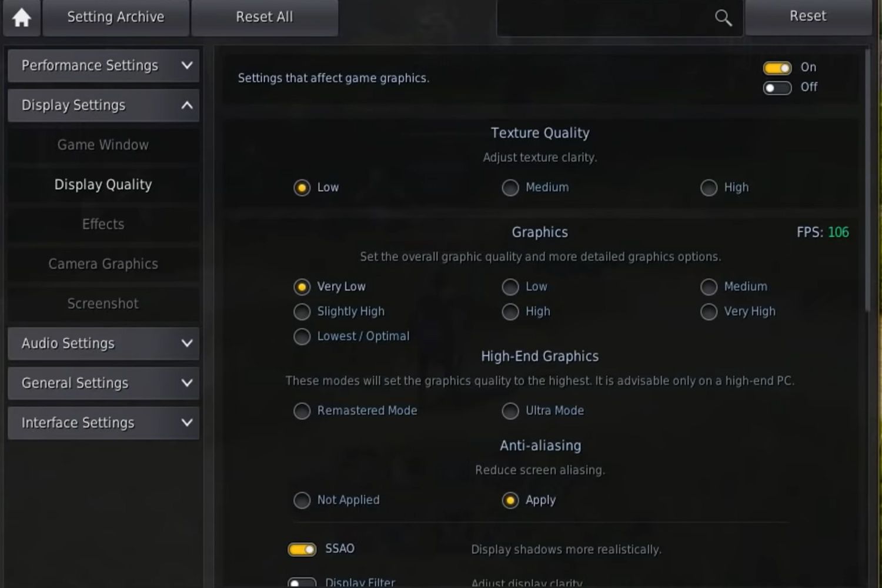Click the Reset All button
Image resolution: width=882 pixels, height=588 pixels.
pos(265,16)
